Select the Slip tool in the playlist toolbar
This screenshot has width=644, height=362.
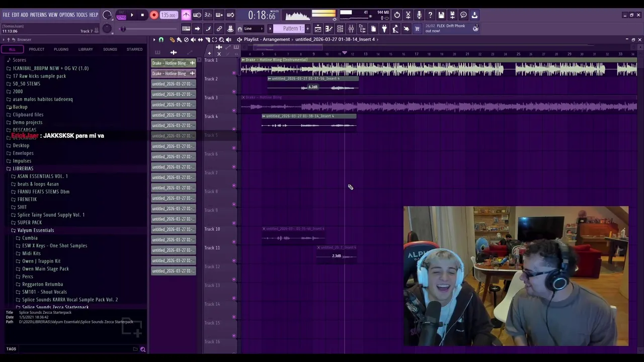200,40
